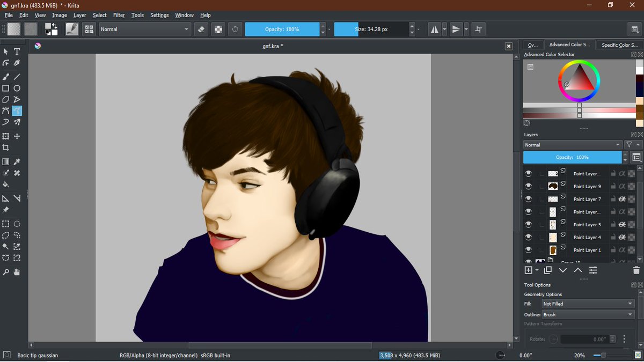Open the File menu
This screenshot has height=362, width=644.
point(9,15)
